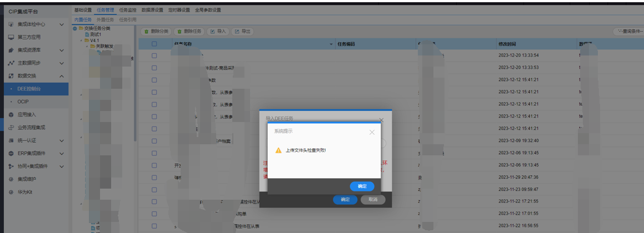Screen dimensions: 644x233
Task: Click the 业务流程集成 icon in sidebar
Action: (11, 128)
